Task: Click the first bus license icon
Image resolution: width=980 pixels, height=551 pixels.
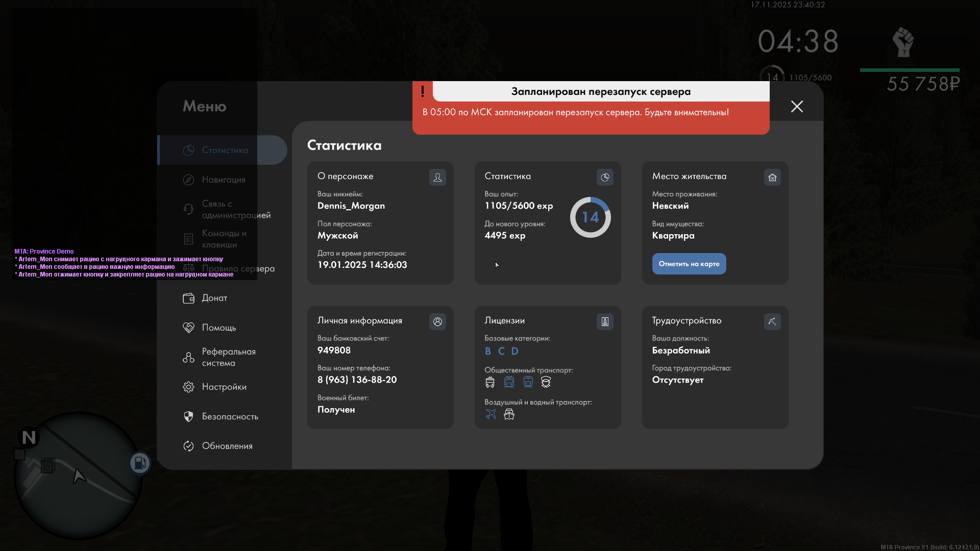Action: (490, 382)
